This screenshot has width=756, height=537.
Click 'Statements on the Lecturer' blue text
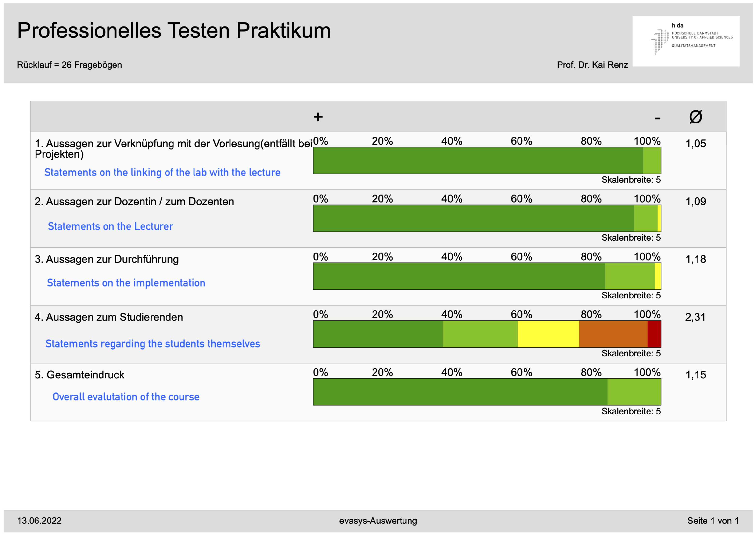pyautogui.click(x=110, y=226)
